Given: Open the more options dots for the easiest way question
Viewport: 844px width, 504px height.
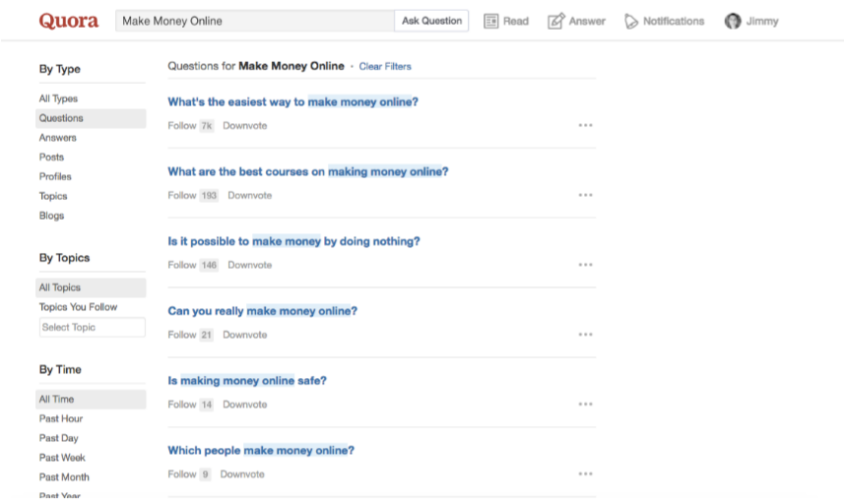Looking at the screenshot, I should [x=586, y=125].
